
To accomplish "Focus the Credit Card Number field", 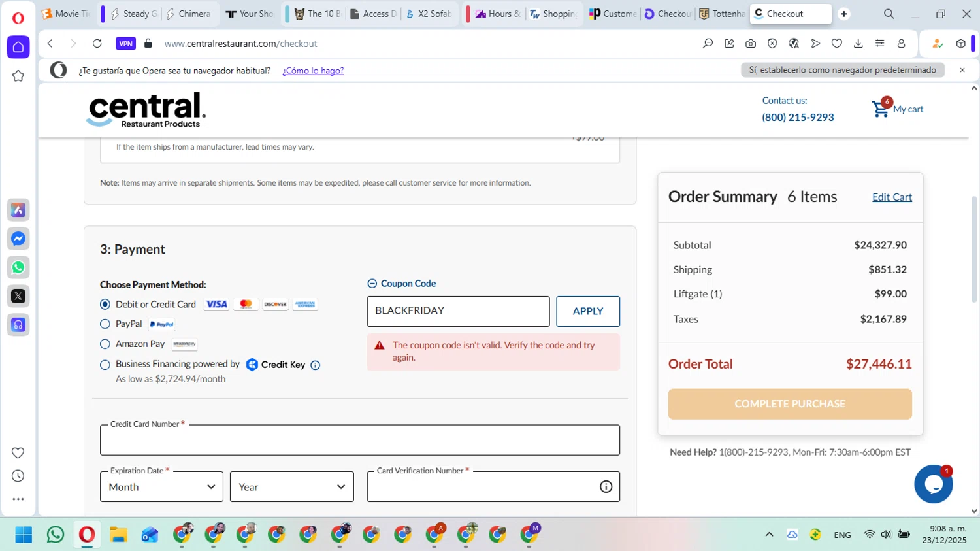I will pyautogui.click(x=360, y=440).
